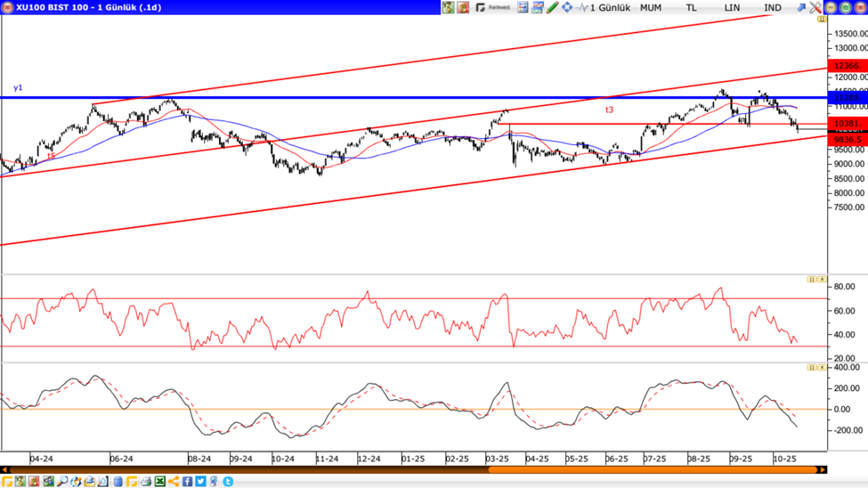
Task: Click the orange share icon
Action: point(174,482)
